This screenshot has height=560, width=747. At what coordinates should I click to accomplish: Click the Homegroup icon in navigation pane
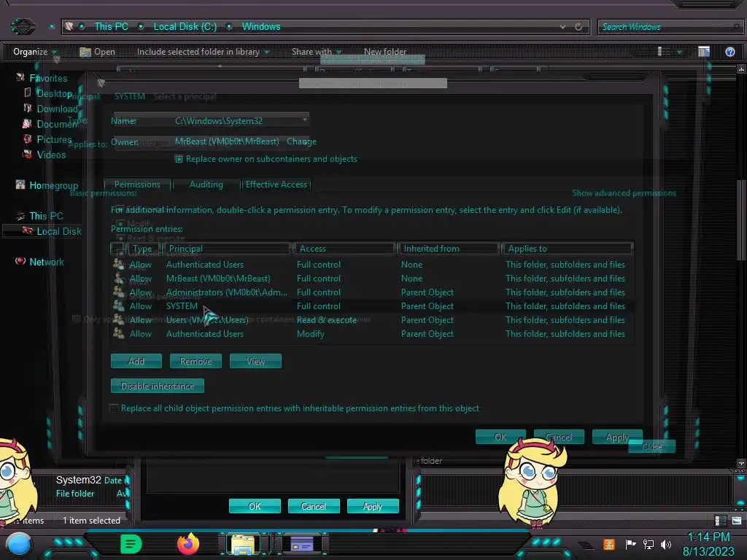pos(20,184)
